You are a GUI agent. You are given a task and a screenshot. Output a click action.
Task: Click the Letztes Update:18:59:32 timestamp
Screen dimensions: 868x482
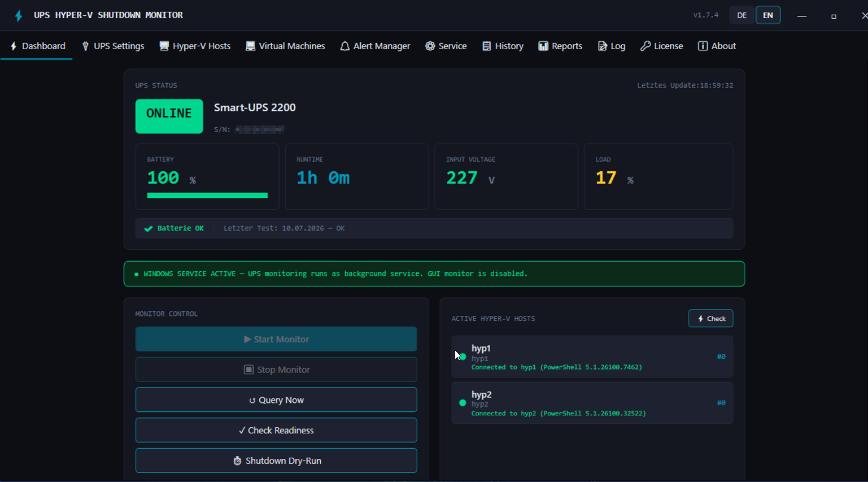pyautogui.click(x=685, y=85)
